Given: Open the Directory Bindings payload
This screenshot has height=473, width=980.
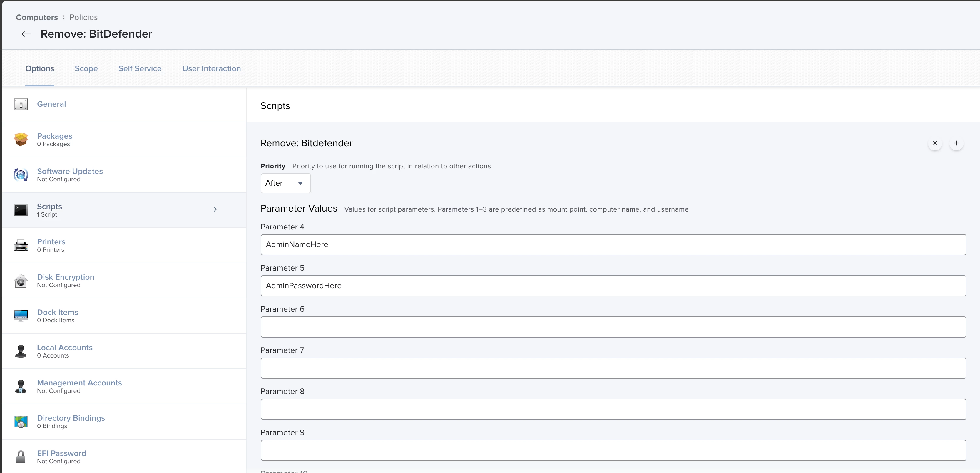Looking at the screenshot, I should tap(124, 421).
